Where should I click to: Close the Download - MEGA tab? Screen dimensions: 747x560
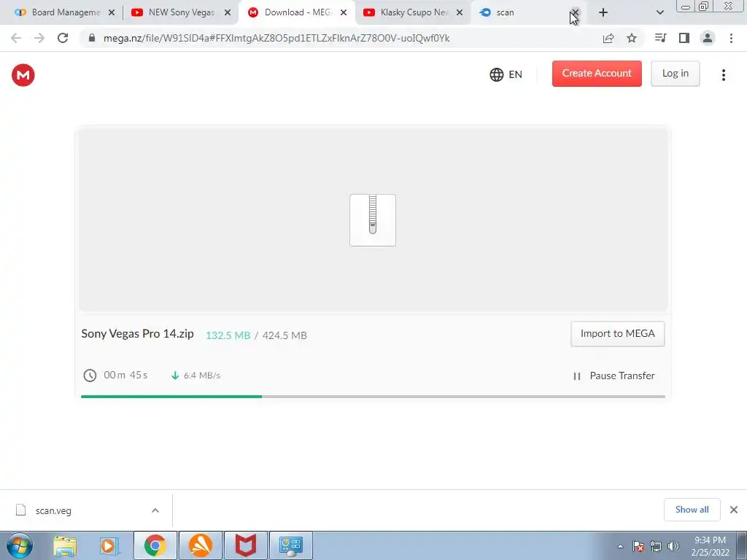(x=344, y=13)
